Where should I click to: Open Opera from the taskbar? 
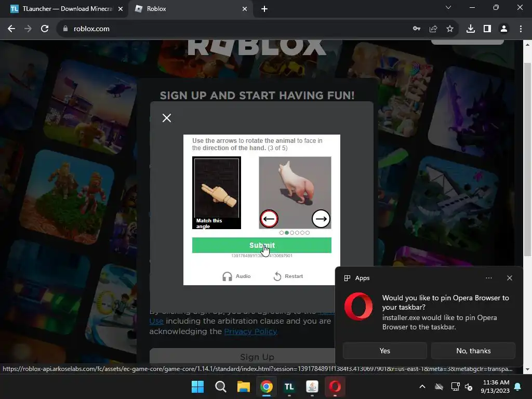(335, 387)
